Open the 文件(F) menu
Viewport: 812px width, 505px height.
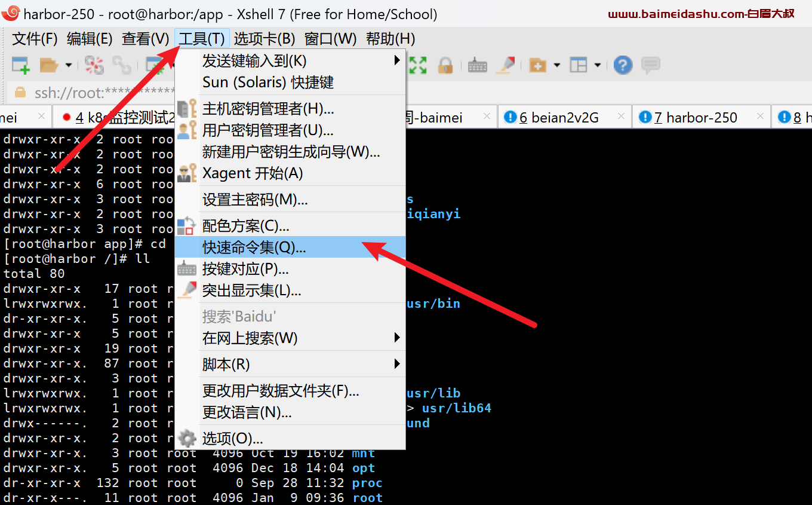click(35, 39)
